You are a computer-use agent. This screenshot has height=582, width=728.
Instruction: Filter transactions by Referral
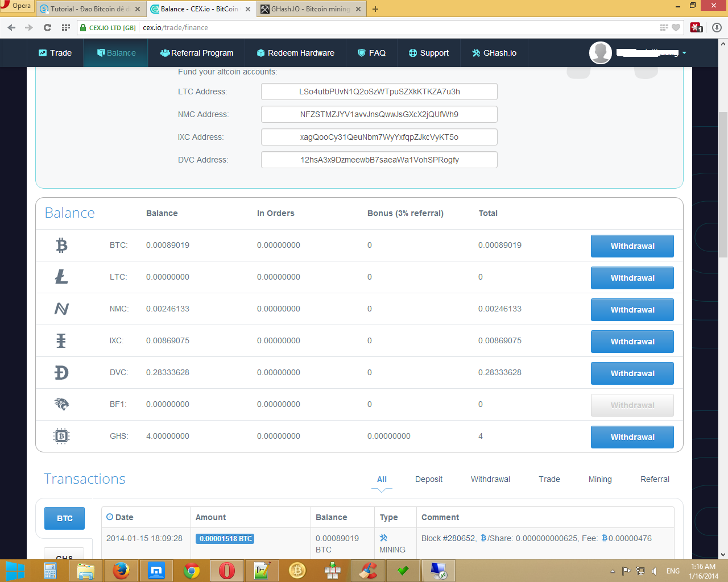tap(655, 479)
